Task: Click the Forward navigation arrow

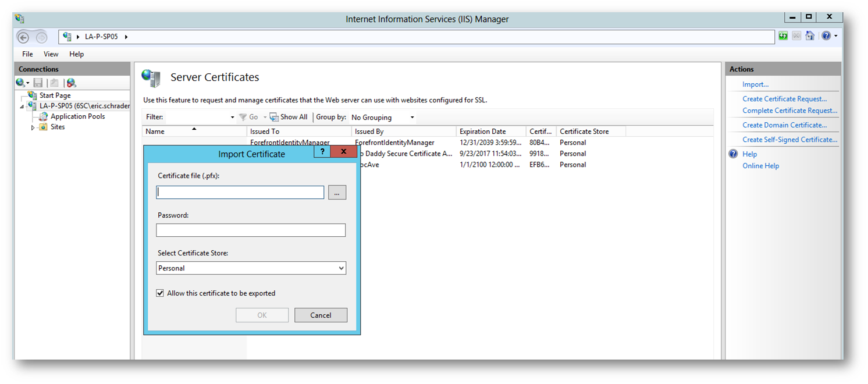Action: pos(41,37)
